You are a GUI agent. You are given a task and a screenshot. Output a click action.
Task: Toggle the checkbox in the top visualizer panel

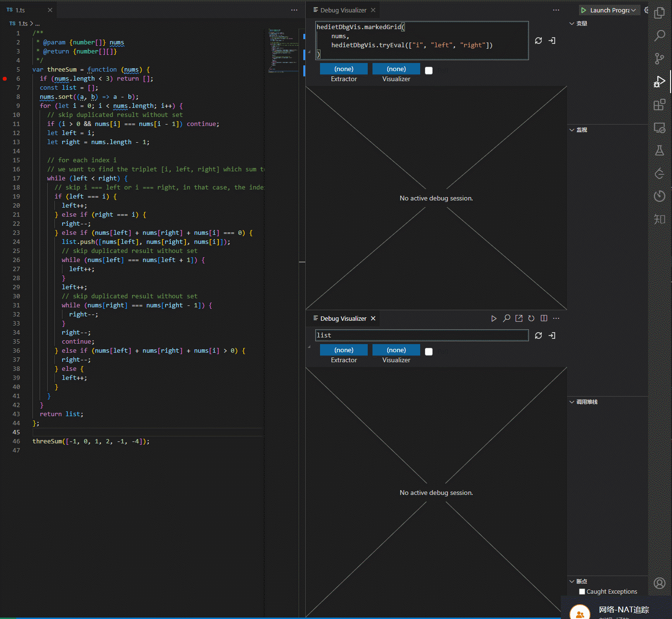[429, 71]
